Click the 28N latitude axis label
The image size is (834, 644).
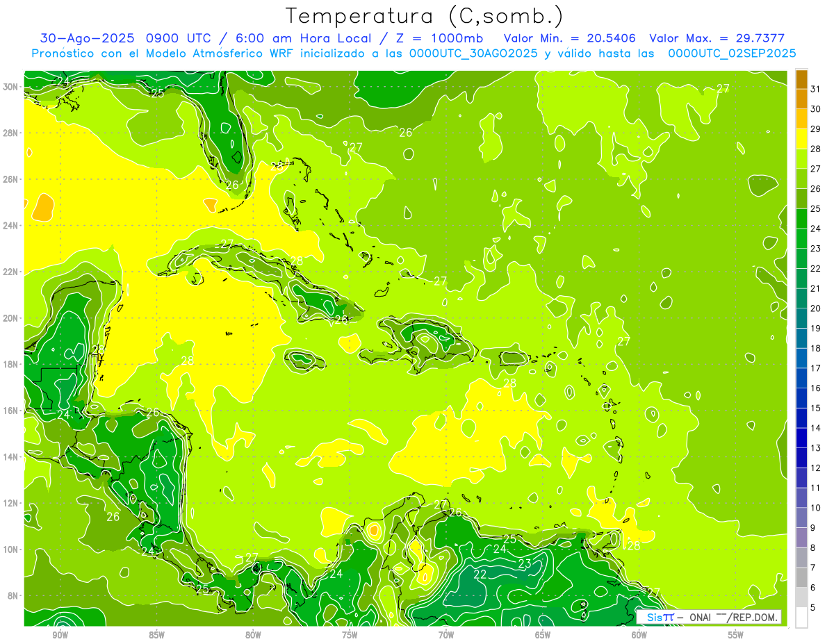tap(10, 133)
